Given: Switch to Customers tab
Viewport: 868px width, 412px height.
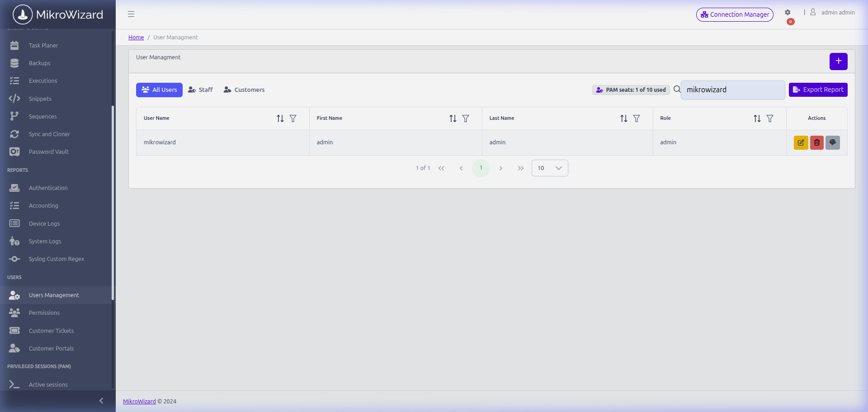Looking at the screenshot, I should 244,90.
